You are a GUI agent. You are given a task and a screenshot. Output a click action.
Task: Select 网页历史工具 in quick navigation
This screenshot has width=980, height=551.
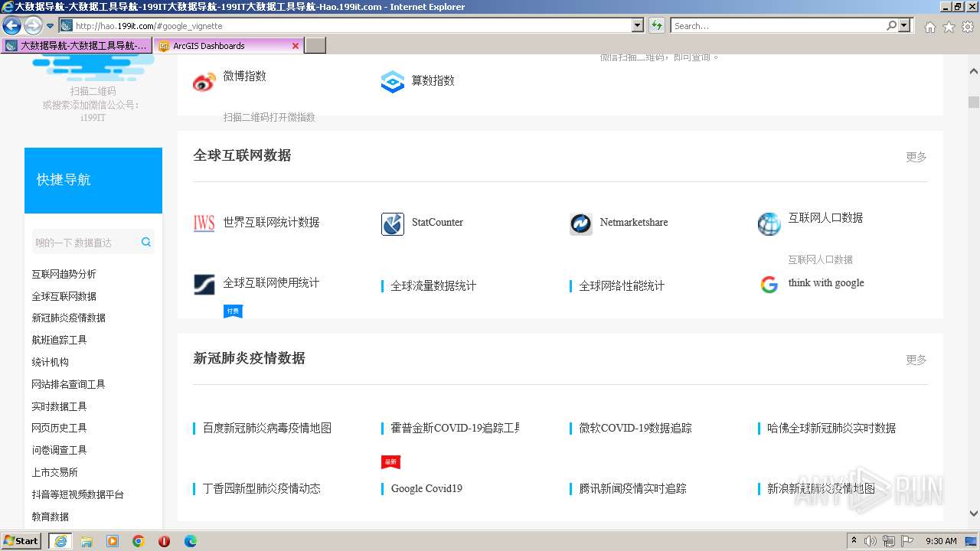(59, 428)
